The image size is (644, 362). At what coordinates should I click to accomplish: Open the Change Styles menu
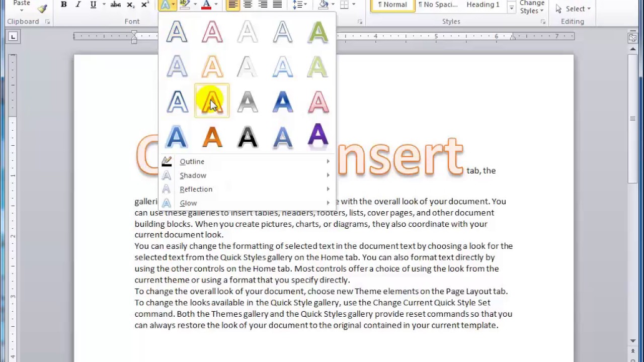coord(532,7)
